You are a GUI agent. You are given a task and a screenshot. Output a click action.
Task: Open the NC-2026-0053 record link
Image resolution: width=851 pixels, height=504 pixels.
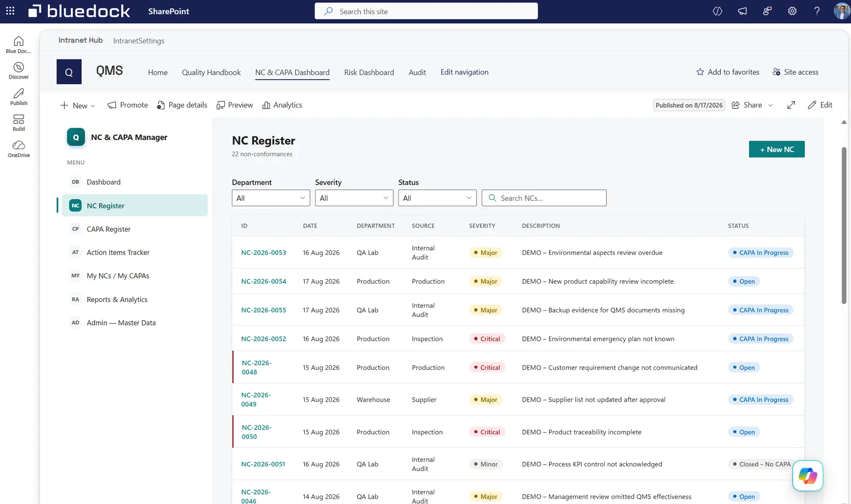(x=263, y=253)
